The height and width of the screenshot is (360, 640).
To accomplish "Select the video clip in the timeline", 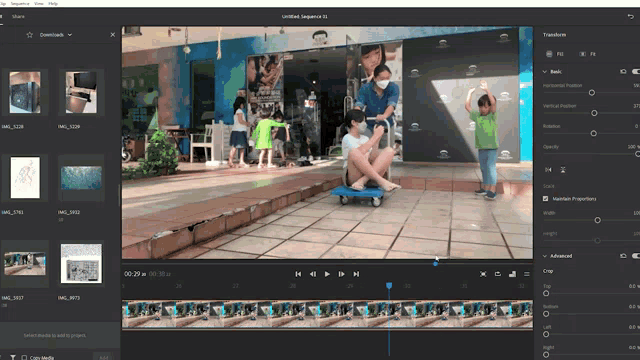I will tap(327, 314).
